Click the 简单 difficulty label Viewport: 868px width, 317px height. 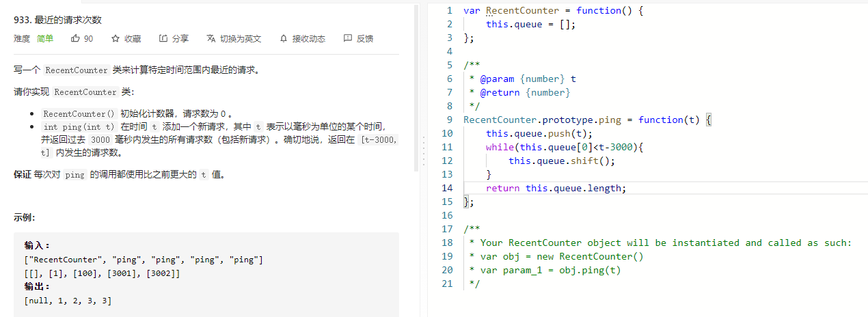[x=45, y=39]
